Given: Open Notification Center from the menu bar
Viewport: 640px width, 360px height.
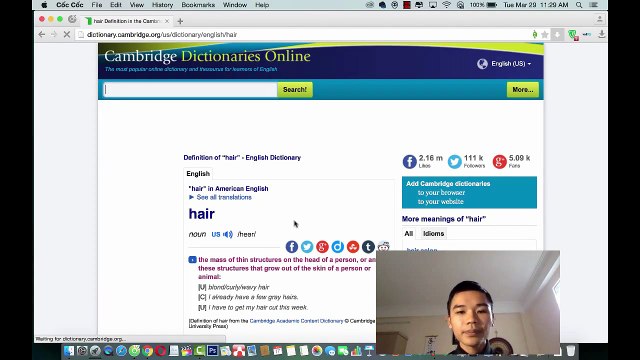Looking at the screenshot, I should (x=594, y=5).
